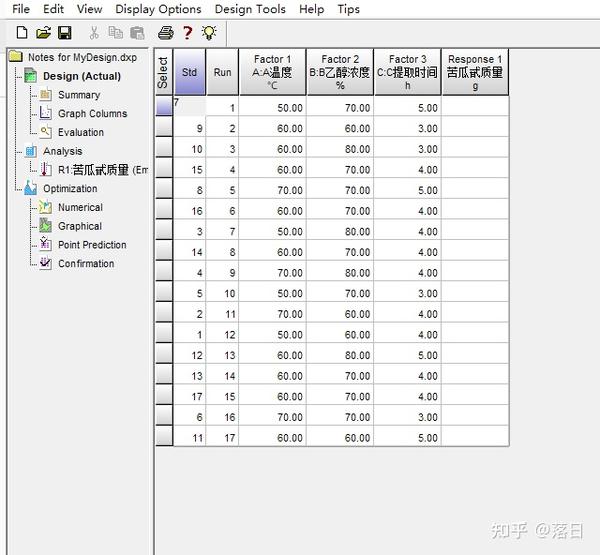Click Factor 3 C:C提取时间 column header

pos(407,72)
